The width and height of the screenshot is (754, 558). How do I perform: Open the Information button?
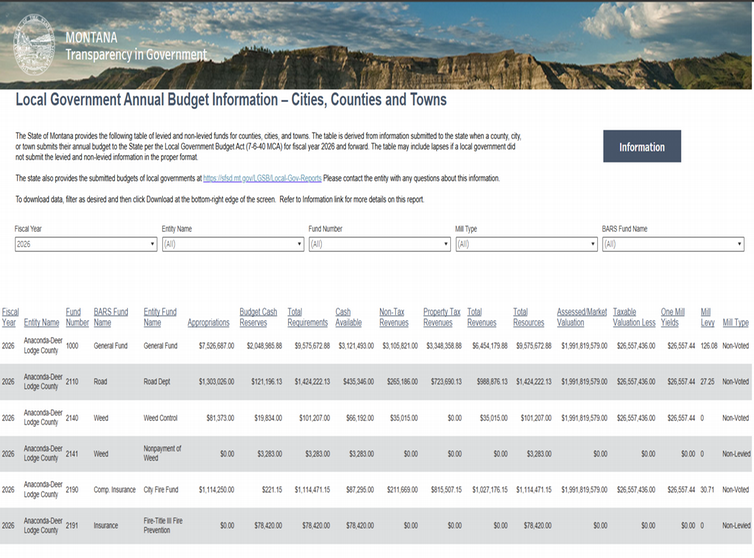[x=642, y=146]
